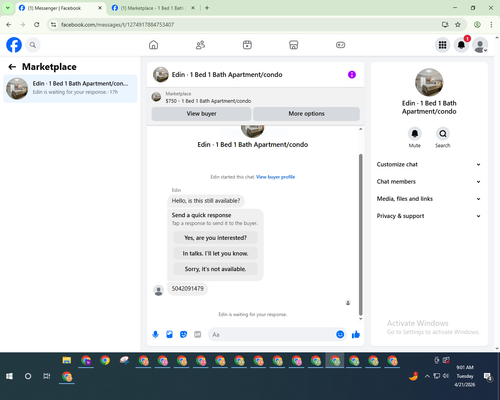Open a new browser tab with plus
This screenshot has height=400, width=500.
point(207,8)
